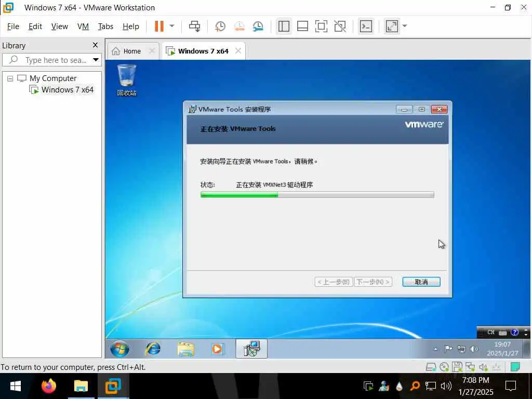Click the language bar help icon
532x399 pixels.
[x=514, y=332]
